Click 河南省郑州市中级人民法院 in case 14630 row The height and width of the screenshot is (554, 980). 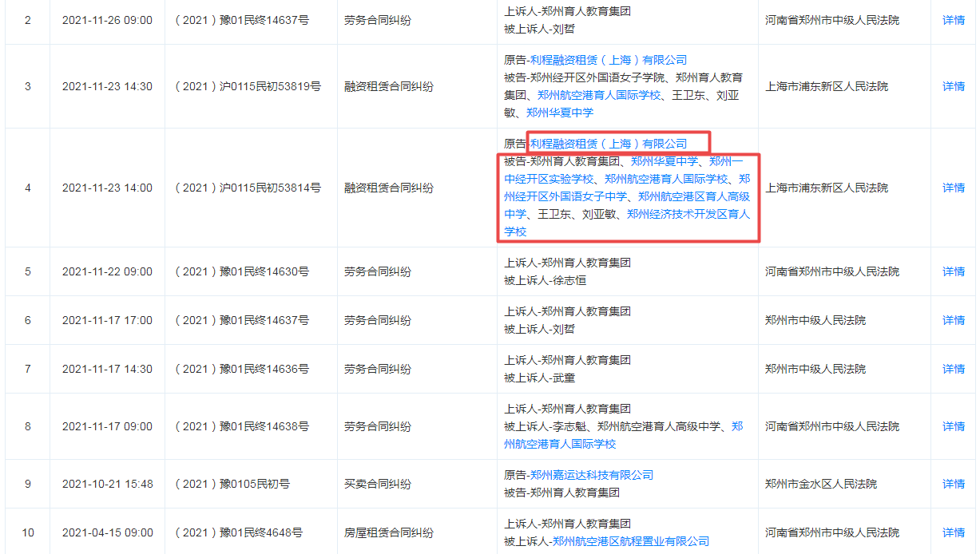831,271
